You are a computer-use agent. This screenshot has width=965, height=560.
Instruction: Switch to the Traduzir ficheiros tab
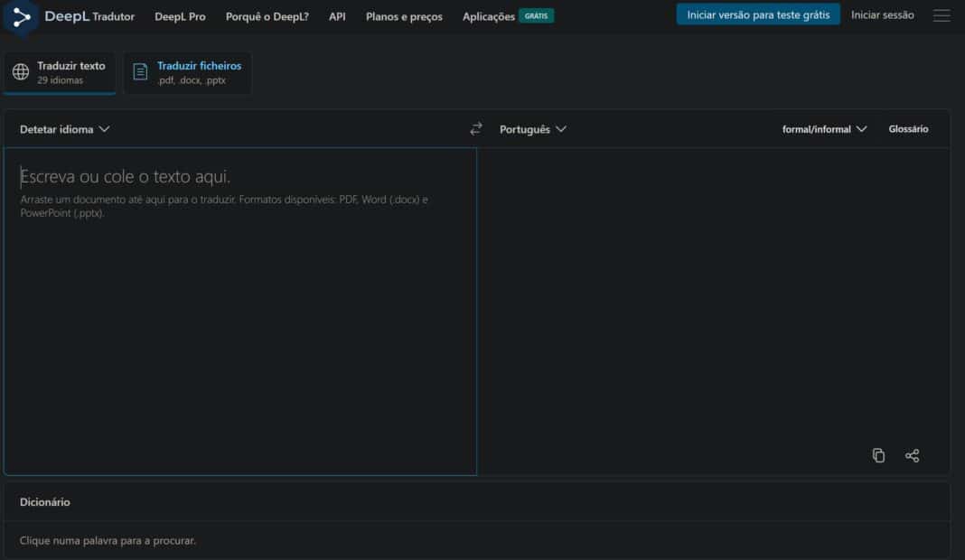(x=188, y=72)
